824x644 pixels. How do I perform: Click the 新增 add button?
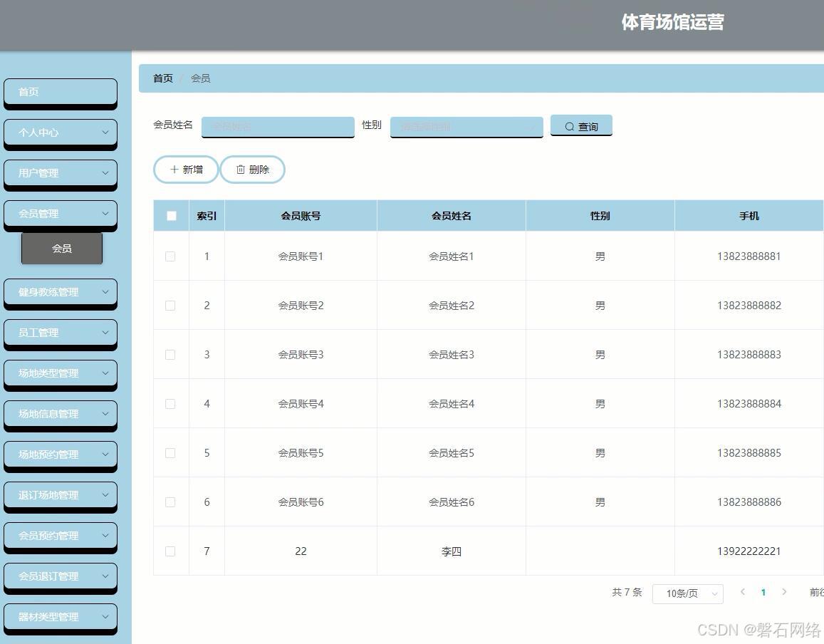click(x=186, y=170)
